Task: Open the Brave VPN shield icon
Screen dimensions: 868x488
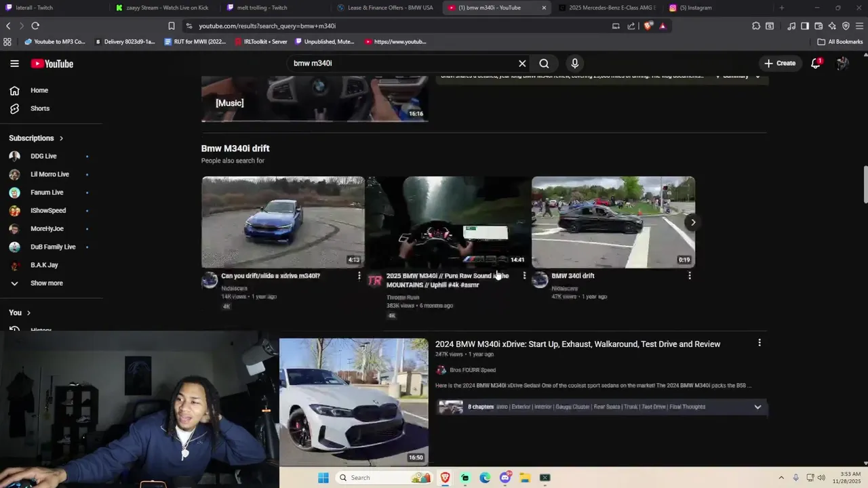Action: pos(846,26)
